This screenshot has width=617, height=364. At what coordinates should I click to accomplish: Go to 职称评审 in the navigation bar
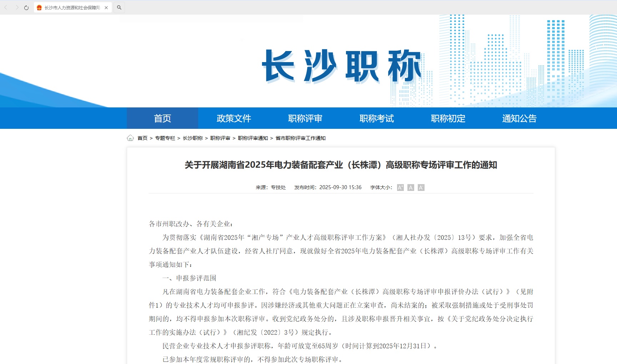305,118
